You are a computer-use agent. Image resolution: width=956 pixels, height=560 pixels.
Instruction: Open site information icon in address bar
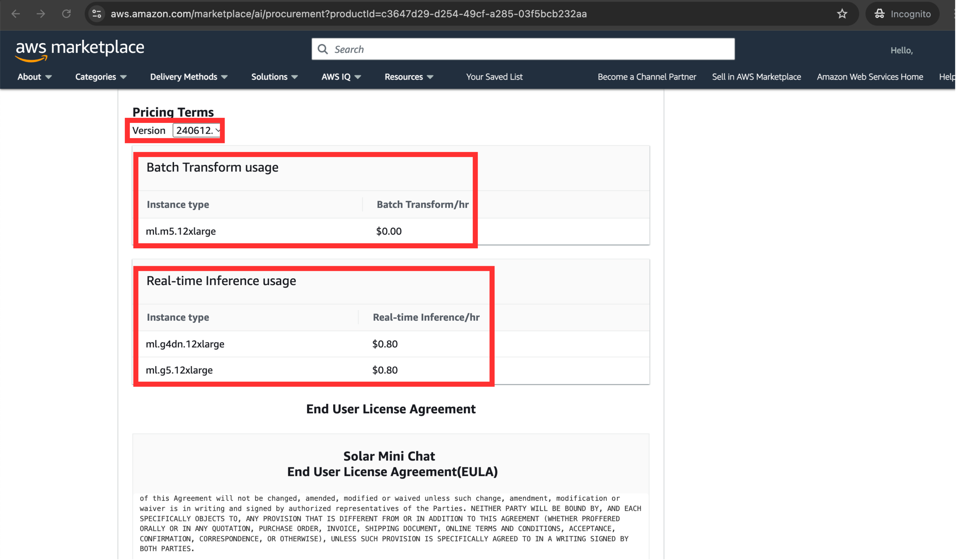click(97, 14)
